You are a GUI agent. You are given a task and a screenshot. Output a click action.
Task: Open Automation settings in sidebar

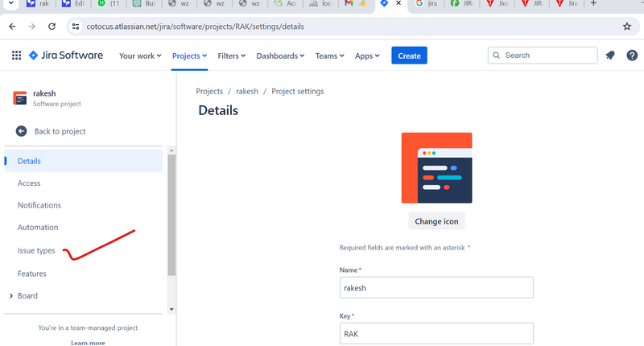click(38, 228)
